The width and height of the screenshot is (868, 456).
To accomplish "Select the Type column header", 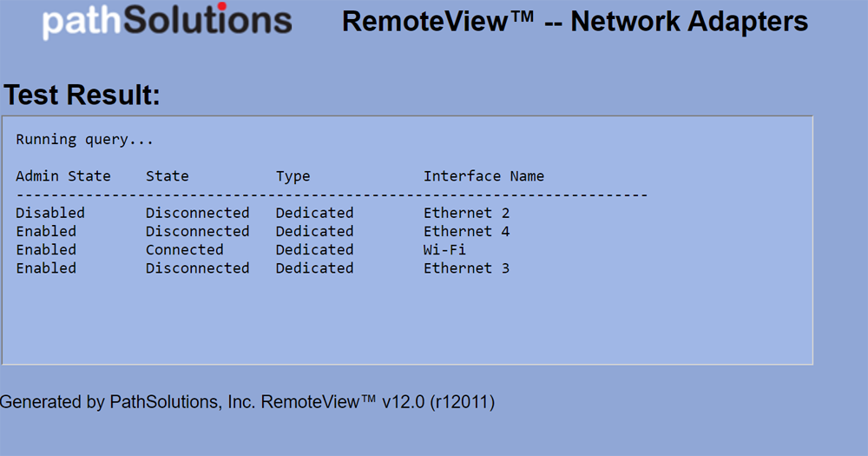I will [293, 176].
